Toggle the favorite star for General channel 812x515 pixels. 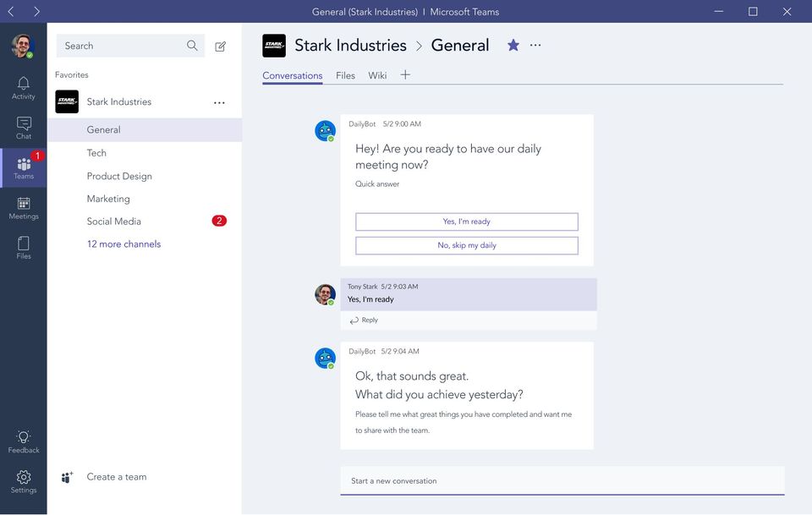point(513,46)
